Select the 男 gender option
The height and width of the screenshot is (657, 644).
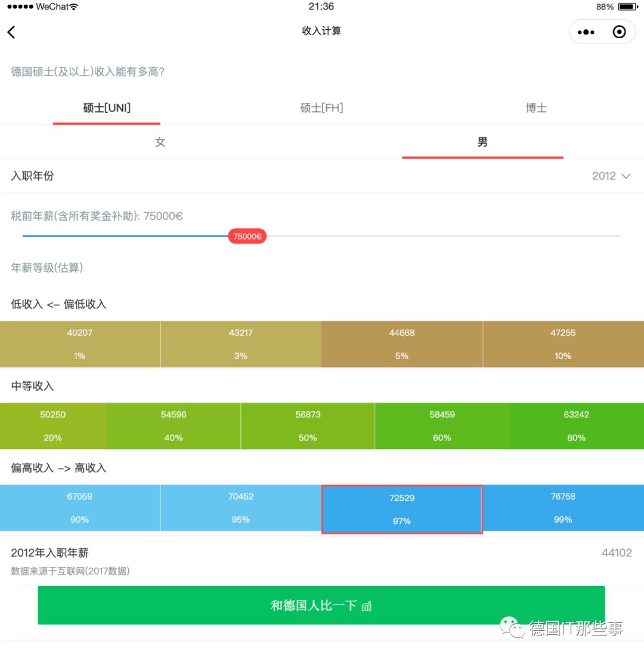pos(482,142)
